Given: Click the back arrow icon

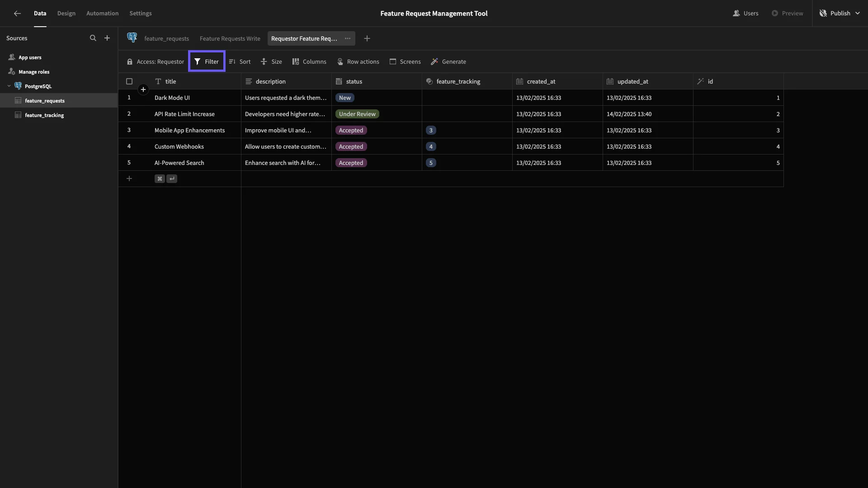Looking at the screenshot, I should (x=17, y=14).
